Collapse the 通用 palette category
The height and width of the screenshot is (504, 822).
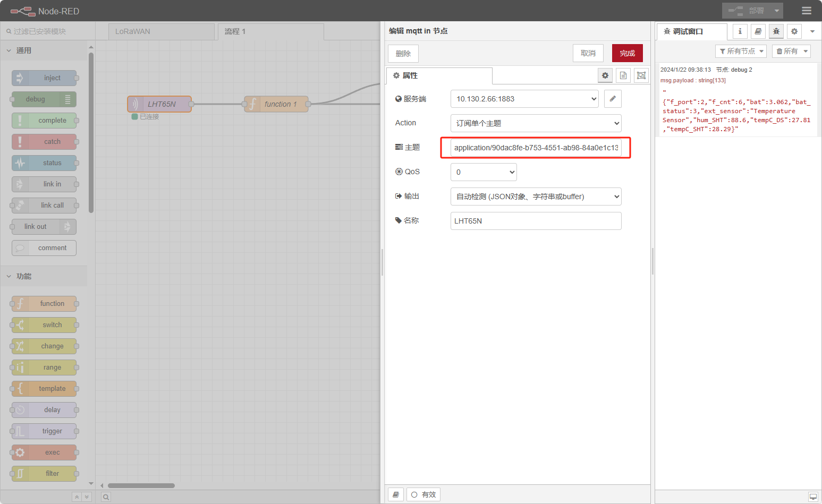pos(44,50)
